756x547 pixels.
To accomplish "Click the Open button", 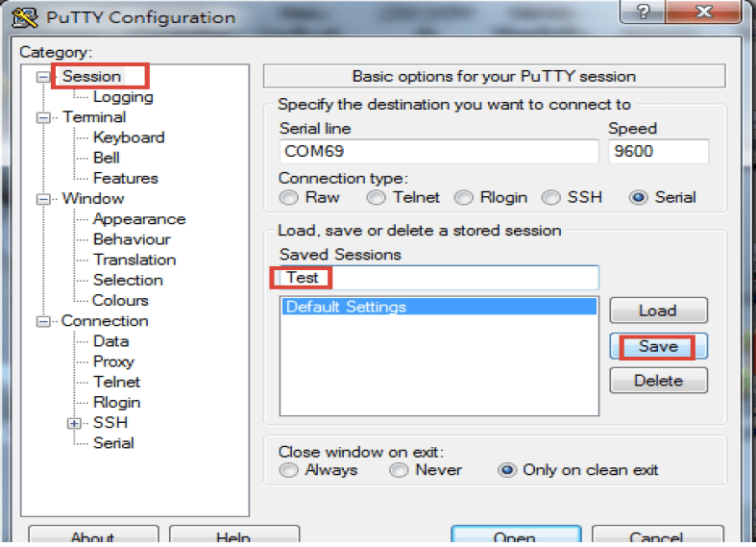I will (516, 535).
